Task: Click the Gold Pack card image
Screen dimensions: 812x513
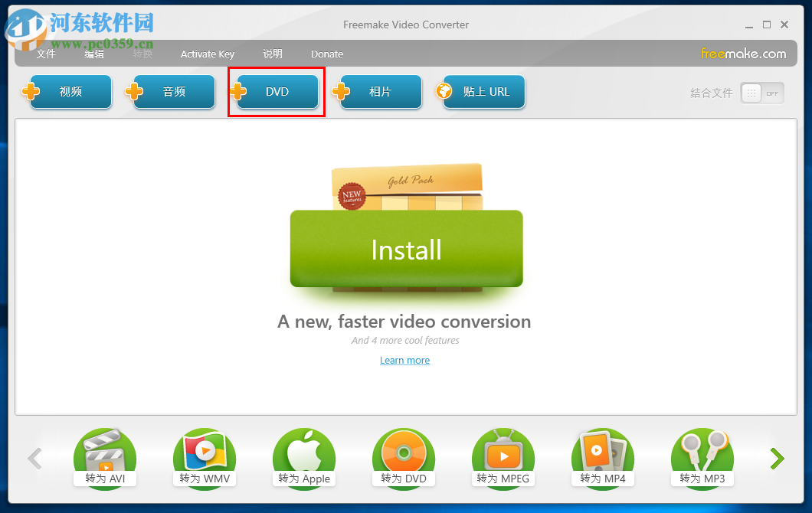Action: (x=407, y=187)
